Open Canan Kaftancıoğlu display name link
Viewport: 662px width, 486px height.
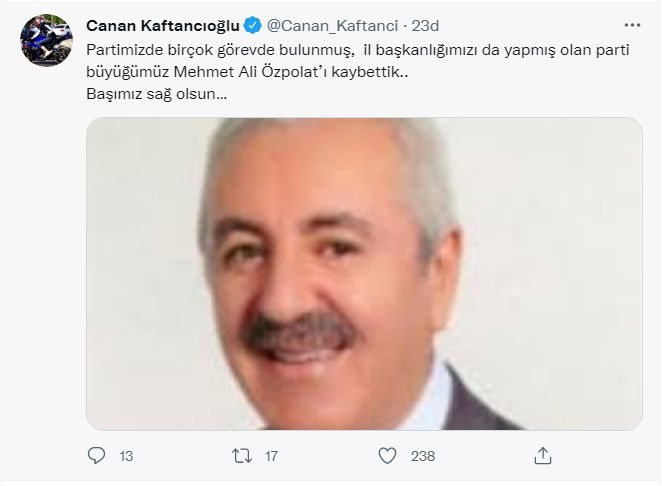(163, 26)
